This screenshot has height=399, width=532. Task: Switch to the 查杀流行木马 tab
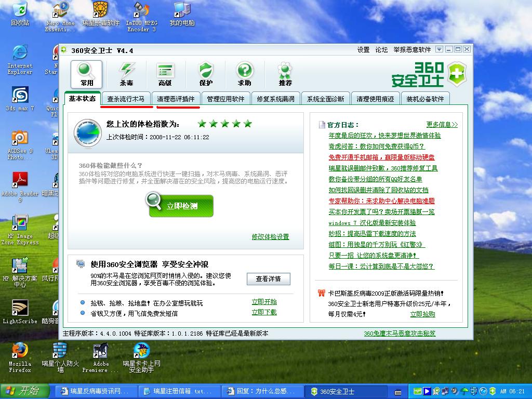[126, 99]
